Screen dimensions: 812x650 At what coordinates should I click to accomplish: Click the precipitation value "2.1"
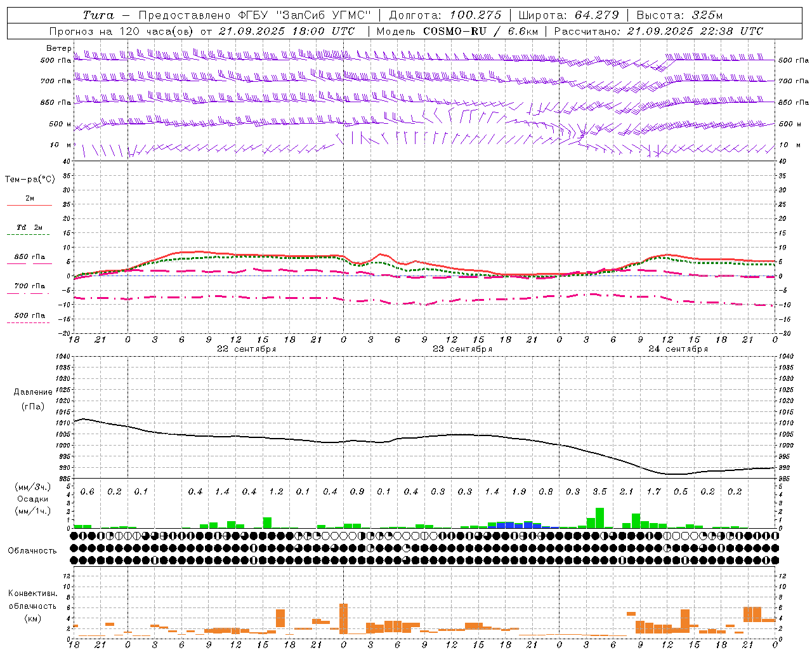pos(626,491)
